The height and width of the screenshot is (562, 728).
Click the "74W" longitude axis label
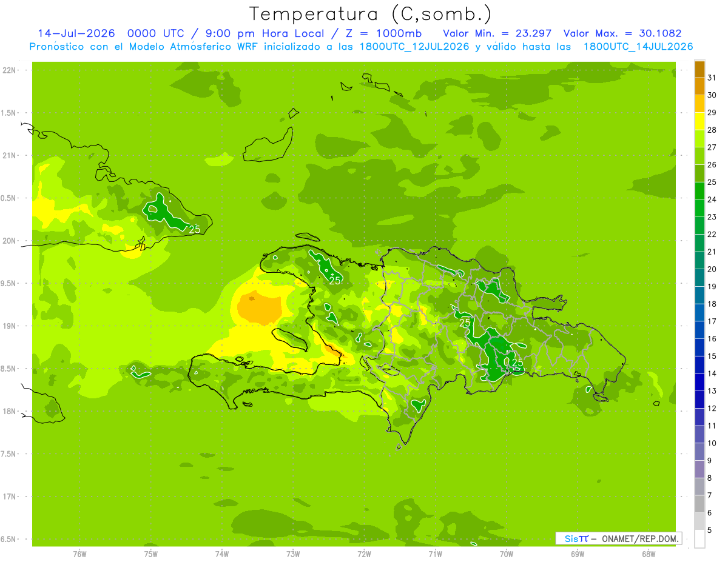[x=222, y=554]
